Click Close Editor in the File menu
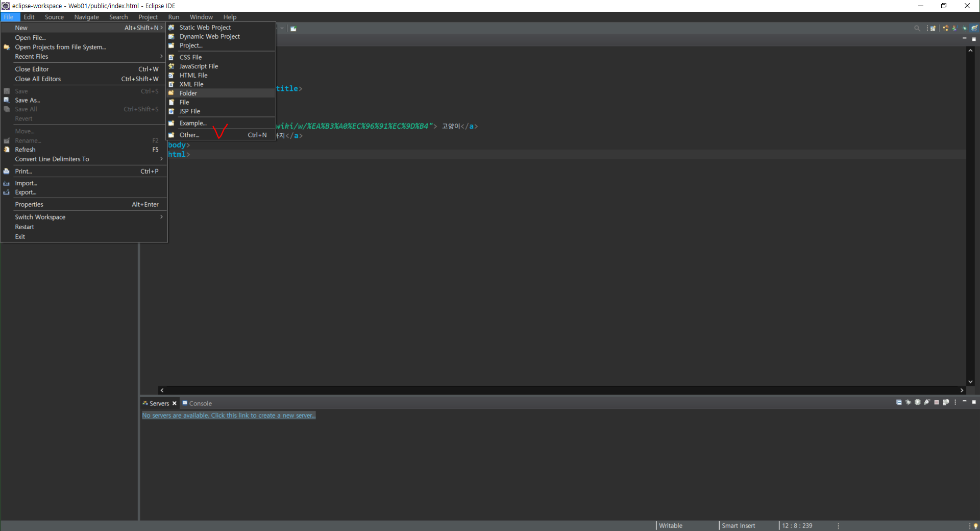 tap(84, 69)
